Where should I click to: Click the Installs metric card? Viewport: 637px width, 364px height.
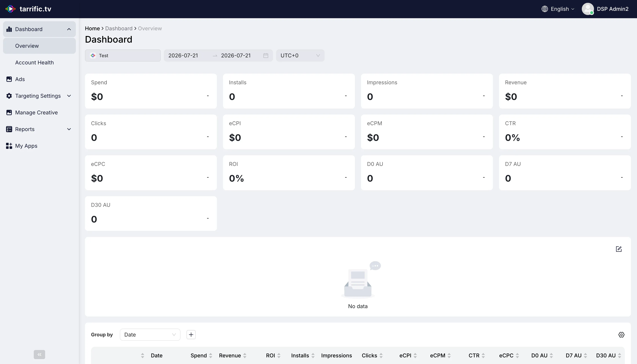[x=289, y=91]
